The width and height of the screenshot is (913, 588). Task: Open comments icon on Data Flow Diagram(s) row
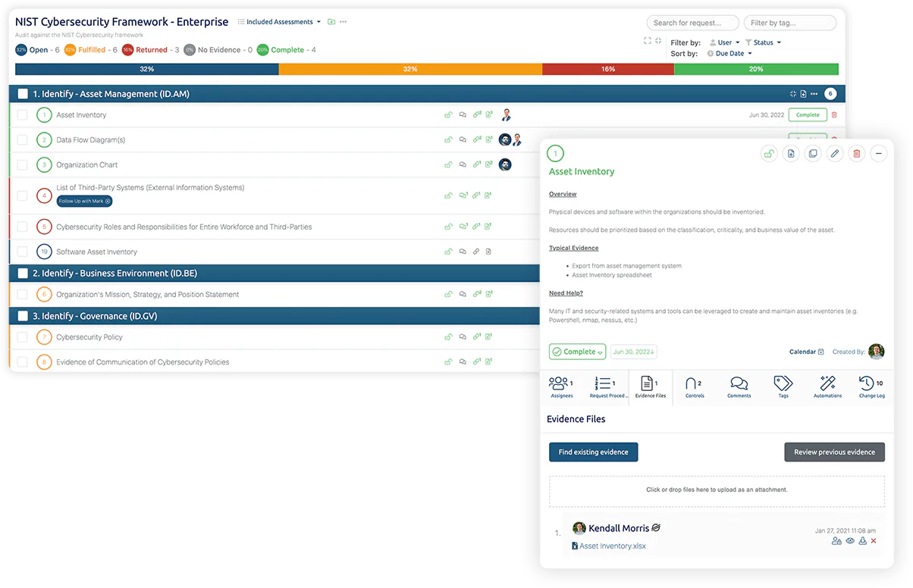(x=463, y=139)
